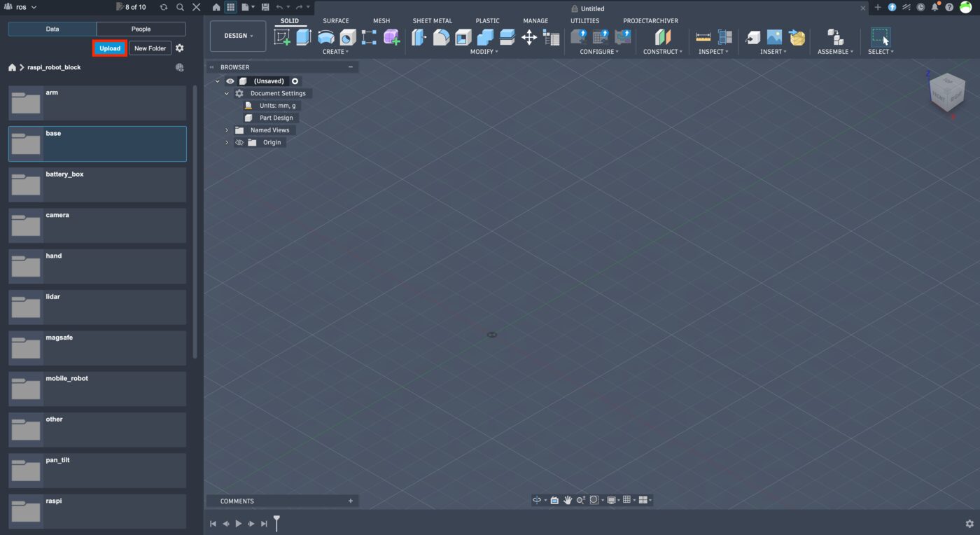Switch to the People tab
The image size is (980, 535).
point(141,29)
